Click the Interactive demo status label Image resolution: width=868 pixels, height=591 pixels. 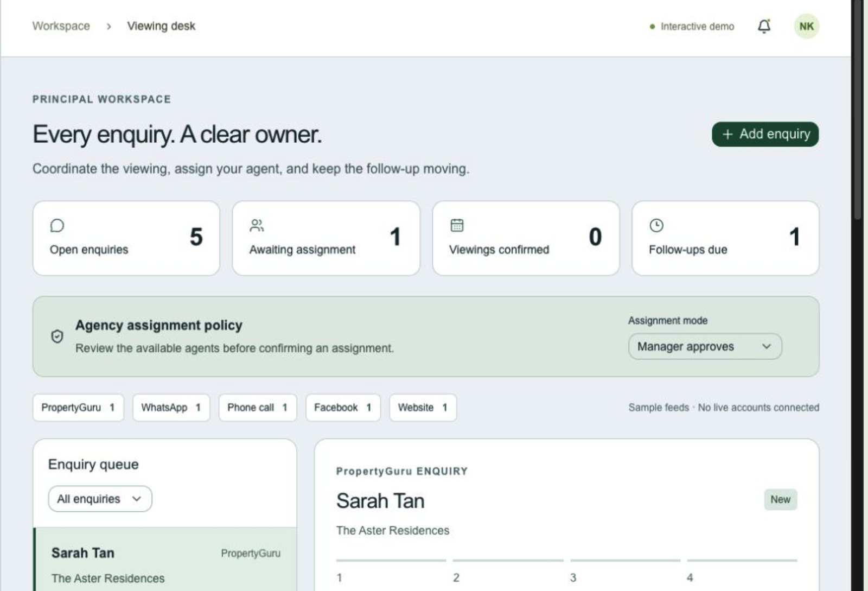[692, 27]
